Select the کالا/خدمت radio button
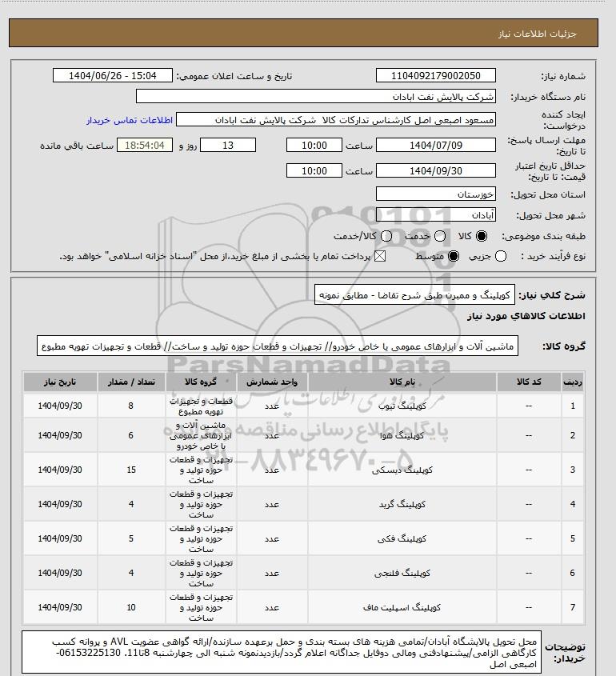Image resolution: width=616 pixels, height=676 pixels. [386, 236]
